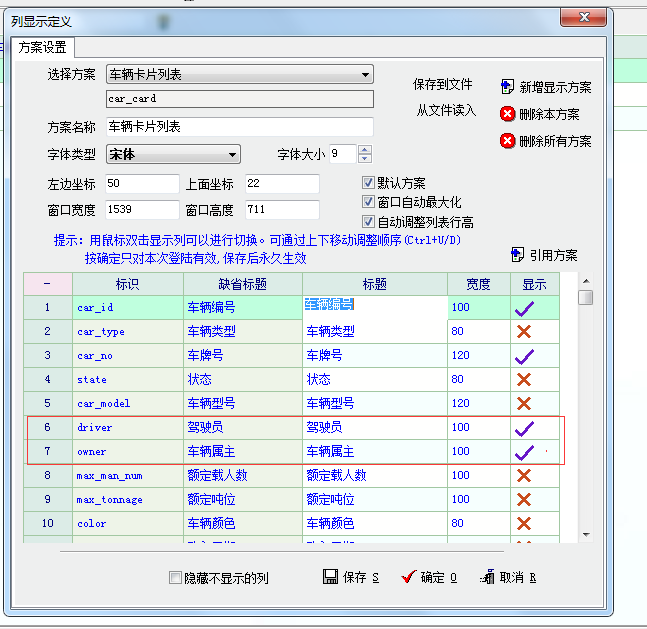
Task: Click the 从文件读入 link
Action: click(x=446, y=111)
